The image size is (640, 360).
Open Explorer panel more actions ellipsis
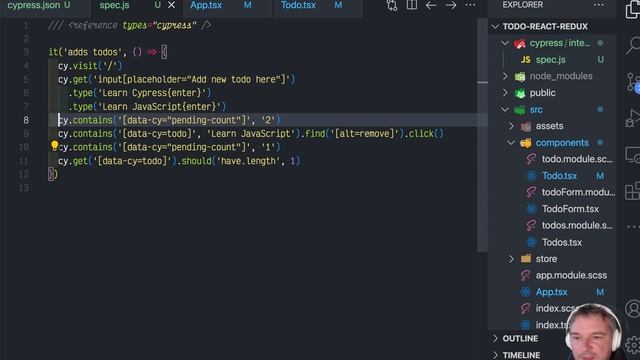tap(598, 5)
